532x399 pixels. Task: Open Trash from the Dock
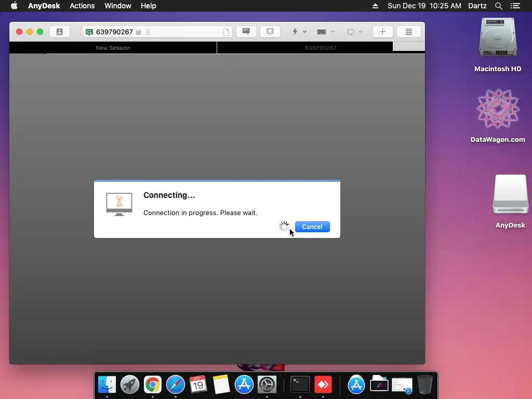425,385
